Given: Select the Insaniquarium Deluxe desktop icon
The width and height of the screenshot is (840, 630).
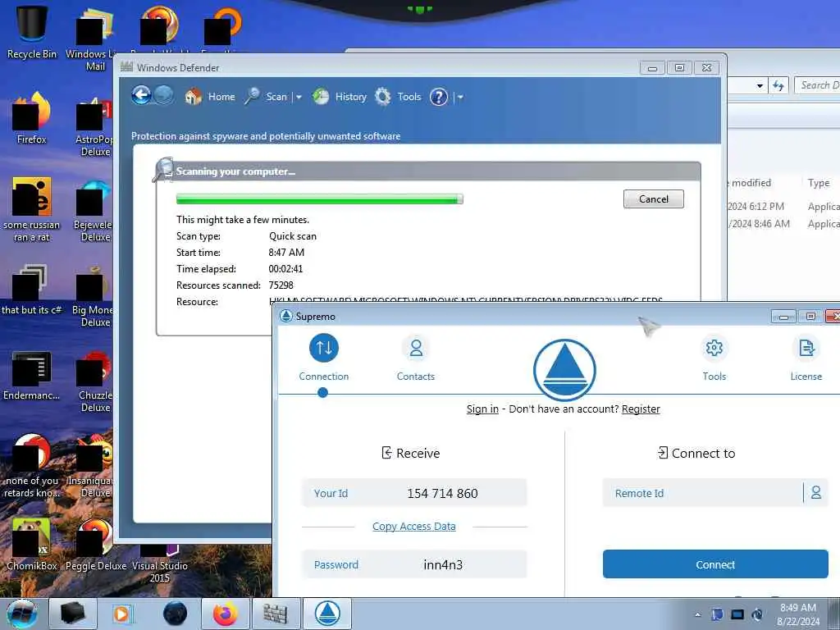Looking at the screenshot, I should [x=90, y=467].
